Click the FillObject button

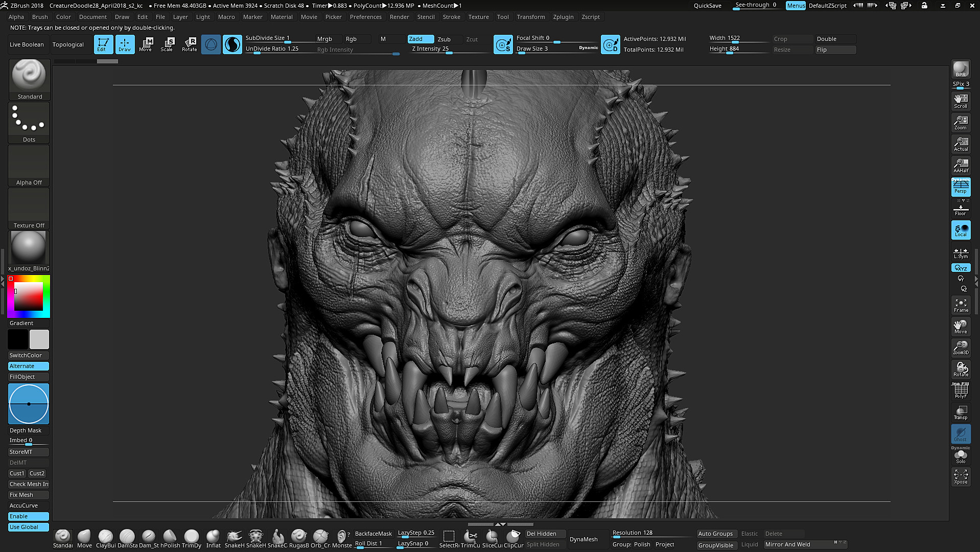pos(29,377)
